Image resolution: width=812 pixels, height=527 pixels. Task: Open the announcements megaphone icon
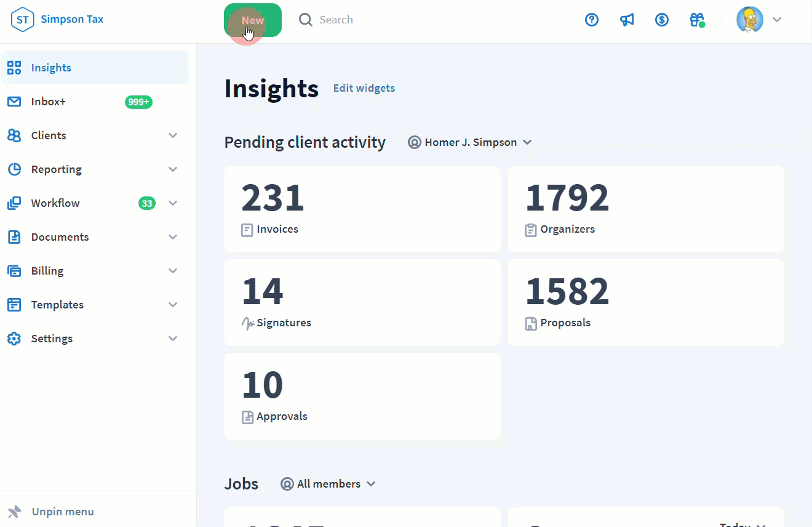627,20
